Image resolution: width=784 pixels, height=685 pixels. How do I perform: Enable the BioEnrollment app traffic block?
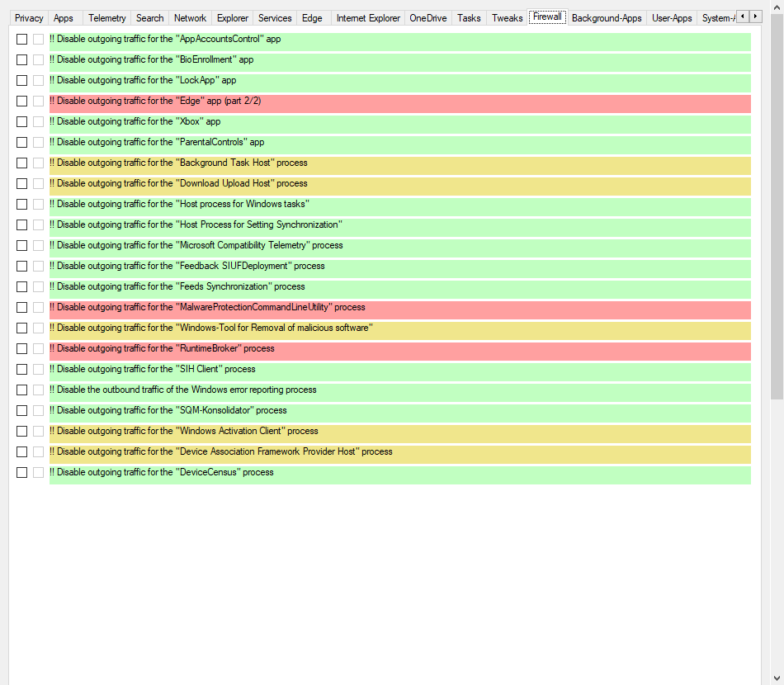click(22, 59)
